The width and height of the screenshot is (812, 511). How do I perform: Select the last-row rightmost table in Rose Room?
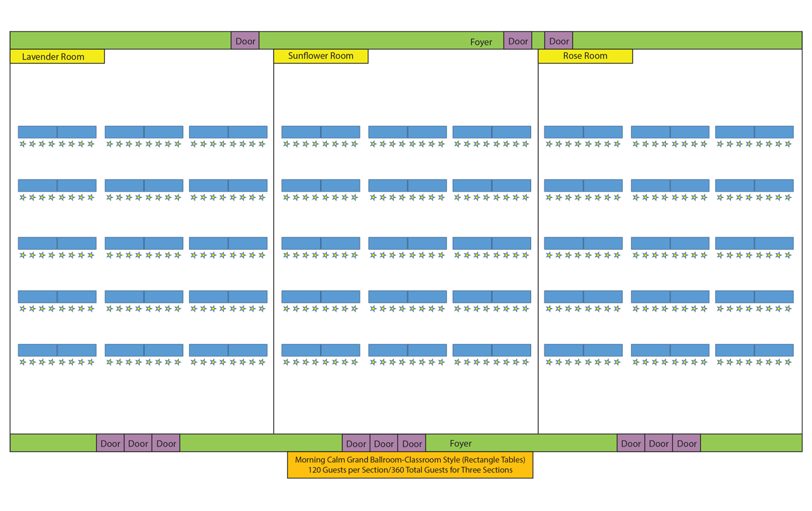tap(754, 350)
